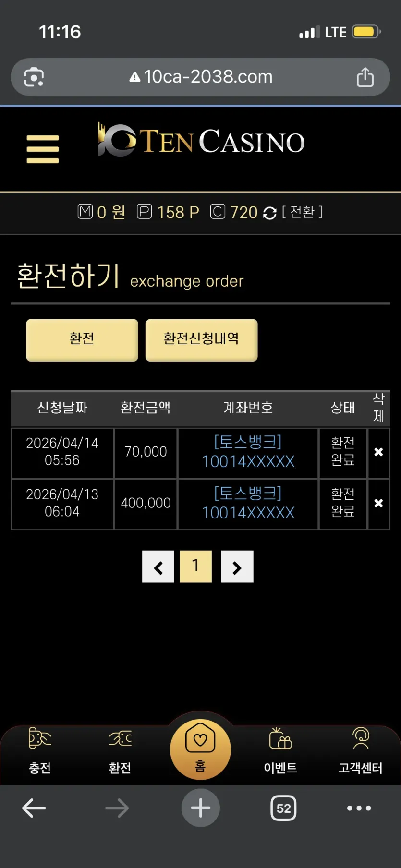Go to the previous page arrow
This screenshot has height=868, width=401.
tap(158, 567)
